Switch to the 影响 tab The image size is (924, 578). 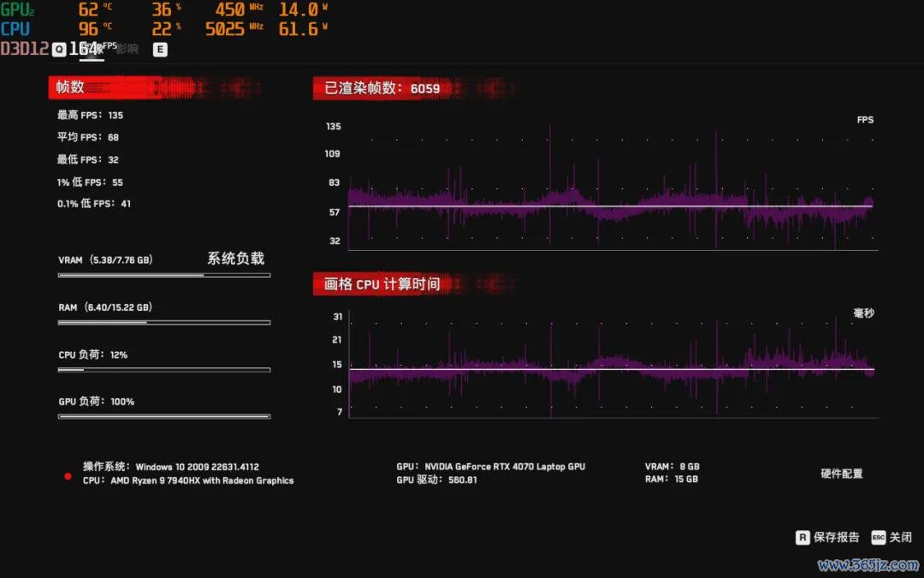click(x=127, y=49)
